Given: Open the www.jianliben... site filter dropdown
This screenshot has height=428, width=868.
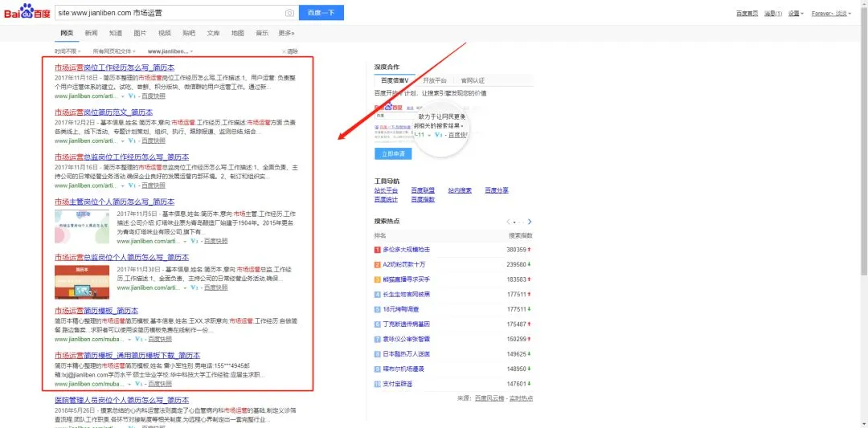Looking at the screenshot, I should 170,51.
